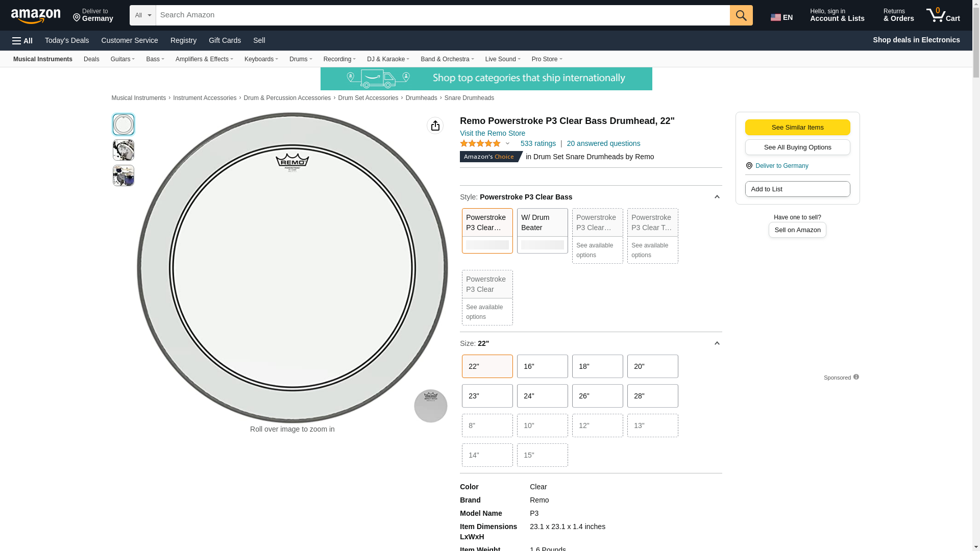Collapse the Style section chevron
The image size is (980, 551).
[x=717, y=197]
